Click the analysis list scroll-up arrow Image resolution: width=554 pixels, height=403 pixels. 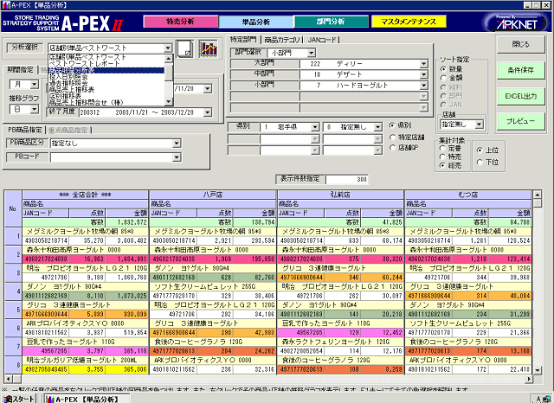[x=169, y=59]
